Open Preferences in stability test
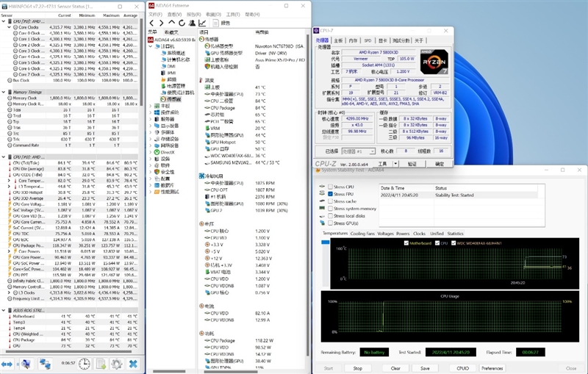 click(x=492, y=368)
